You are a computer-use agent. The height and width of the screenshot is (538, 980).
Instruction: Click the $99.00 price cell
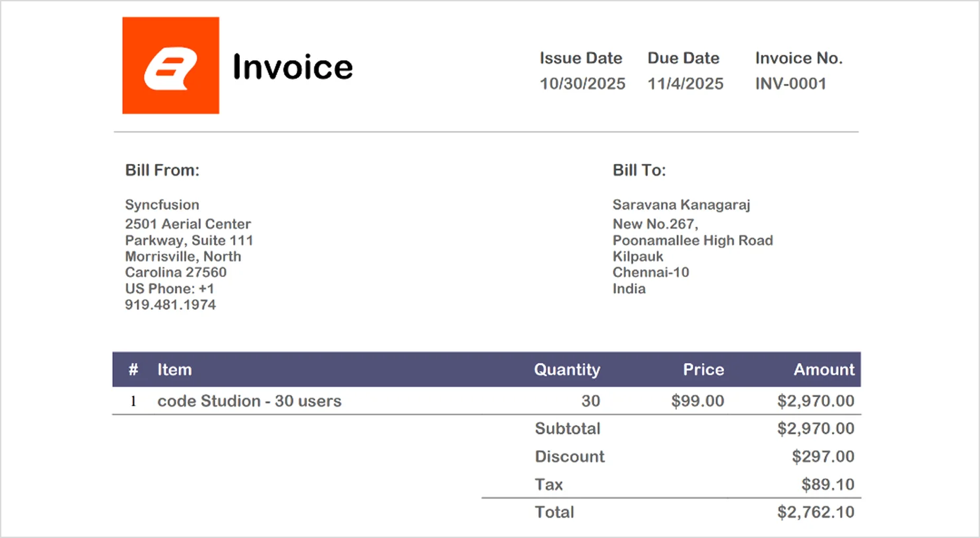click(697, 401)
